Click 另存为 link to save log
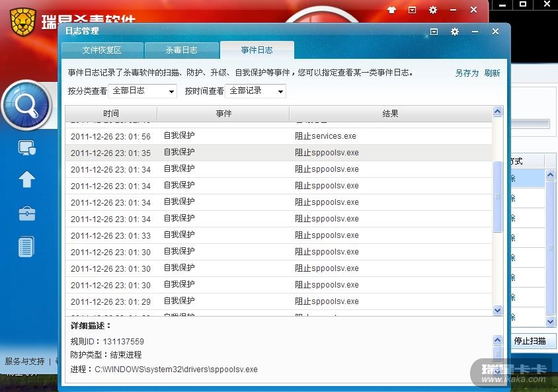The image size is (558, 392). coord(467,73)
